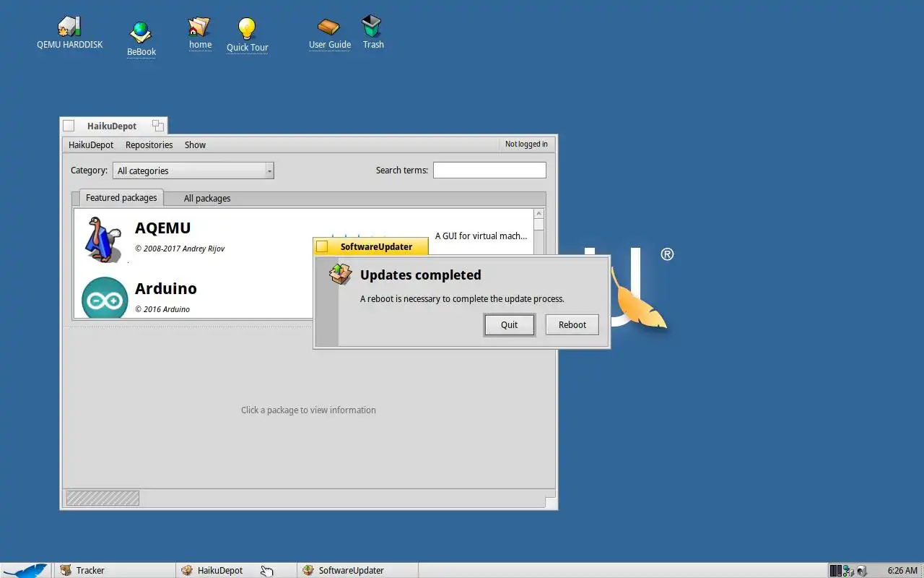Open the BeBook desktop icon
The image size is (924, 578).
coord(141,33)
